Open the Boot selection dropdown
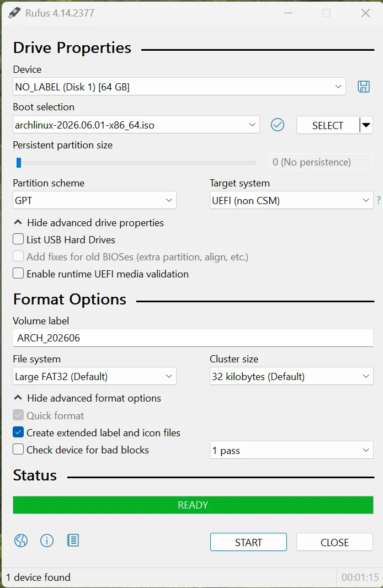 pos(136,125)
